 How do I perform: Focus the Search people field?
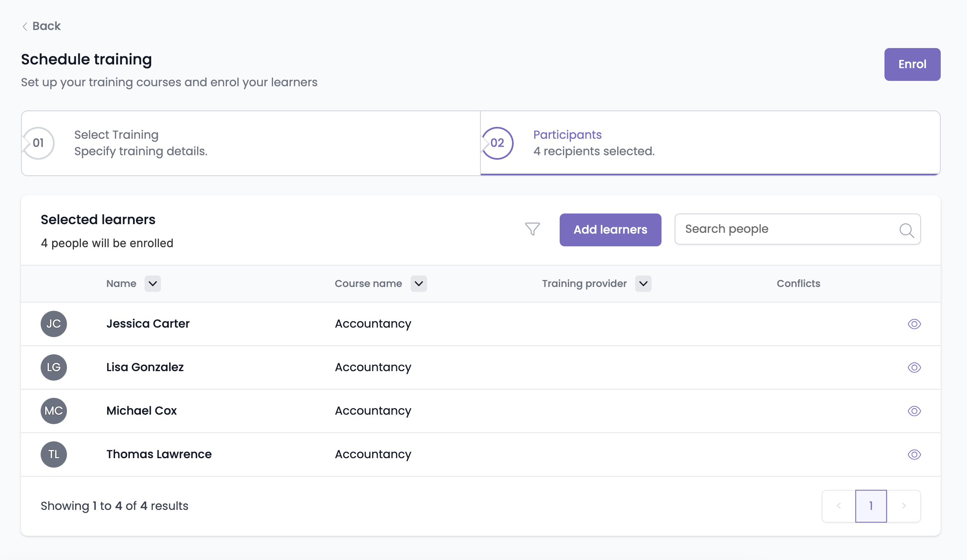[x=797, y=229]
